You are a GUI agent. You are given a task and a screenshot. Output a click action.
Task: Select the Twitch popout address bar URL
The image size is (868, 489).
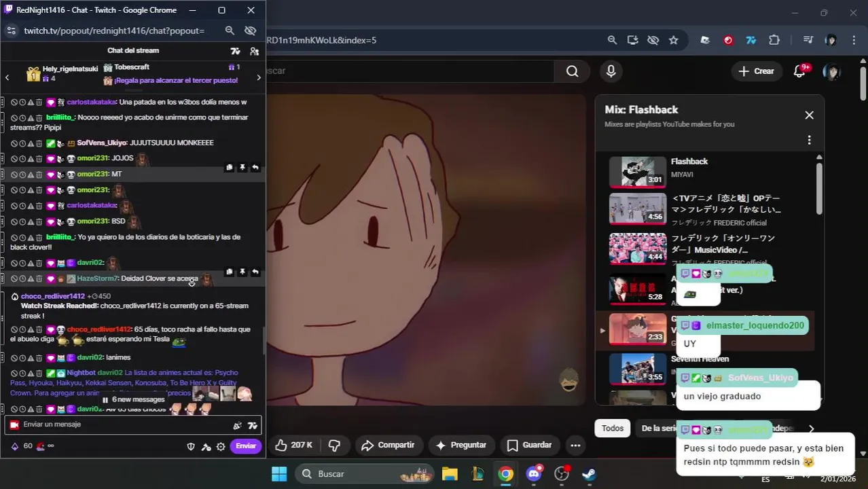pyautogui.click(x=114, y=31)
